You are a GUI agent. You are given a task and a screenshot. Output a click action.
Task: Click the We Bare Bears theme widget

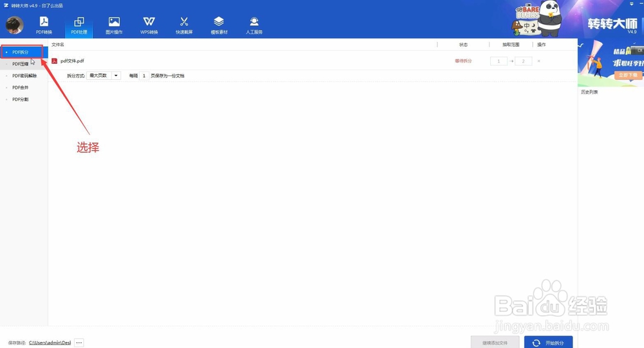coord(538,19)
